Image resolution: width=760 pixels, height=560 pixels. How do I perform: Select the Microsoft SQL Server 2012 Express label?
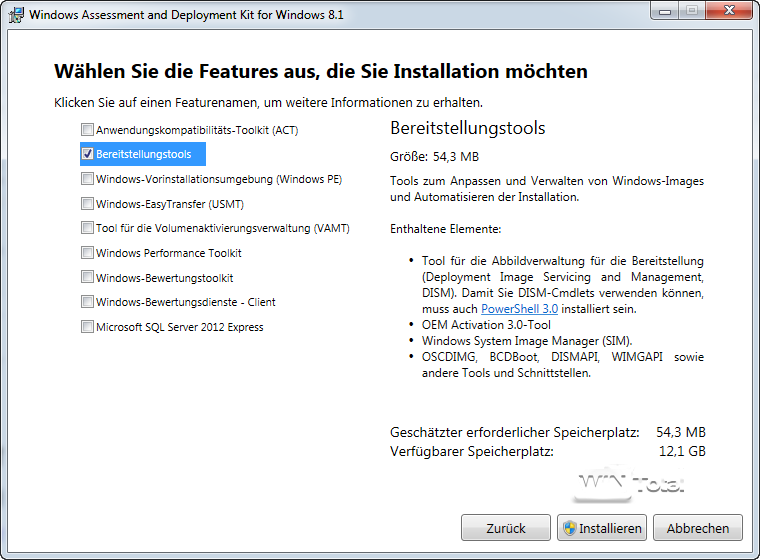point(180,327)
